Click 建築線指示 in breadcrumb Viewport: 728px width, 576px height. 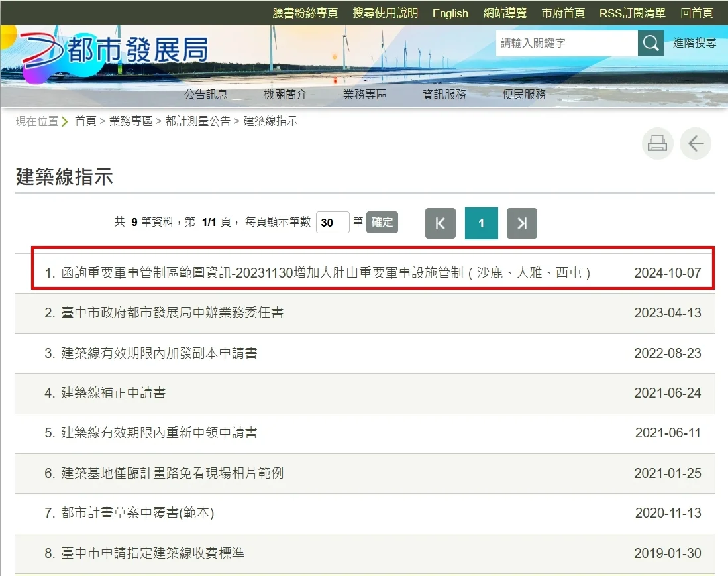coord(271,121)
